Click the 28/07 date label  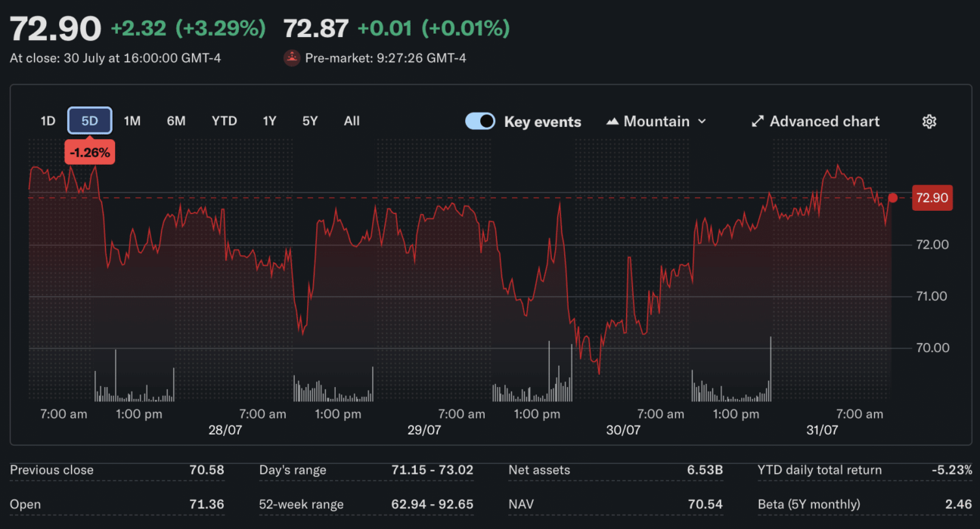tap(225, 430)
